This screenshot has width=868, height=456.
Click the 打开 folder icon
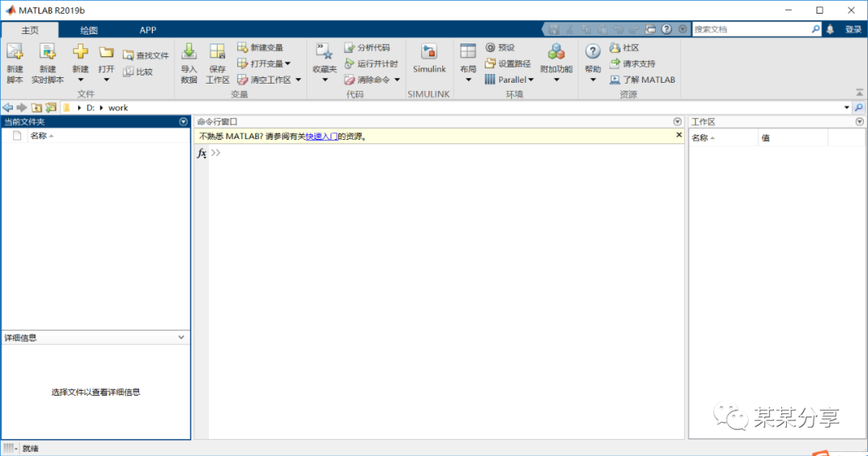pos(106,52)
